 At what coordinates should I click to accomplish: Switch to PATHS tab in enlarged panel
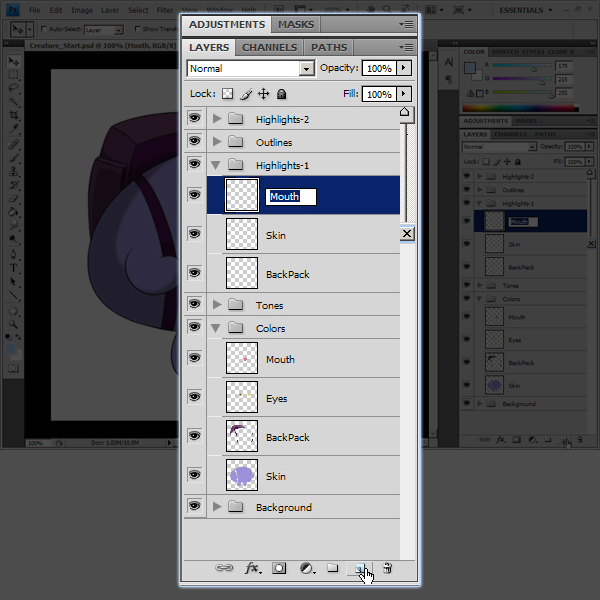329,47
